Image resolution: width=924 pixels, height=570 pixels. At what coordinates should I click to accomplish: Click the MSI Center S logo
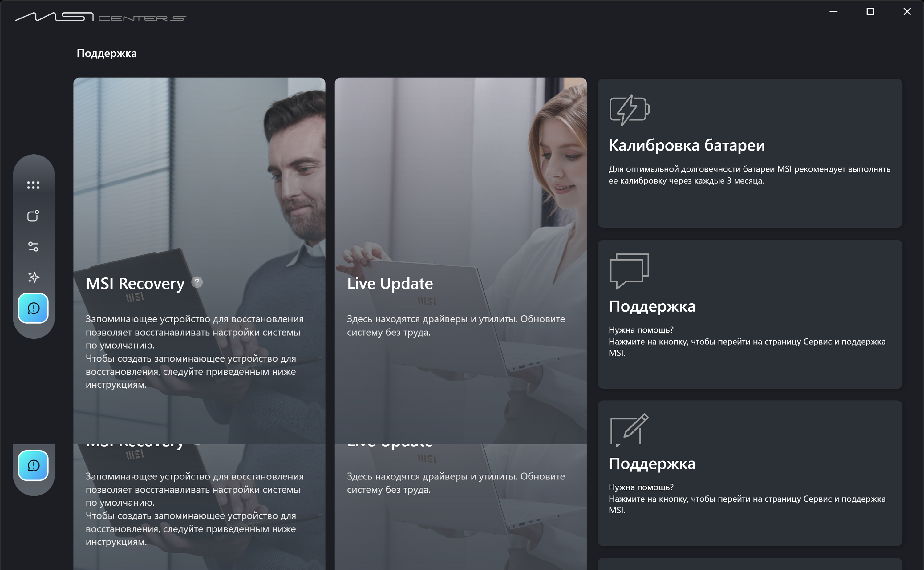point(101,17)
